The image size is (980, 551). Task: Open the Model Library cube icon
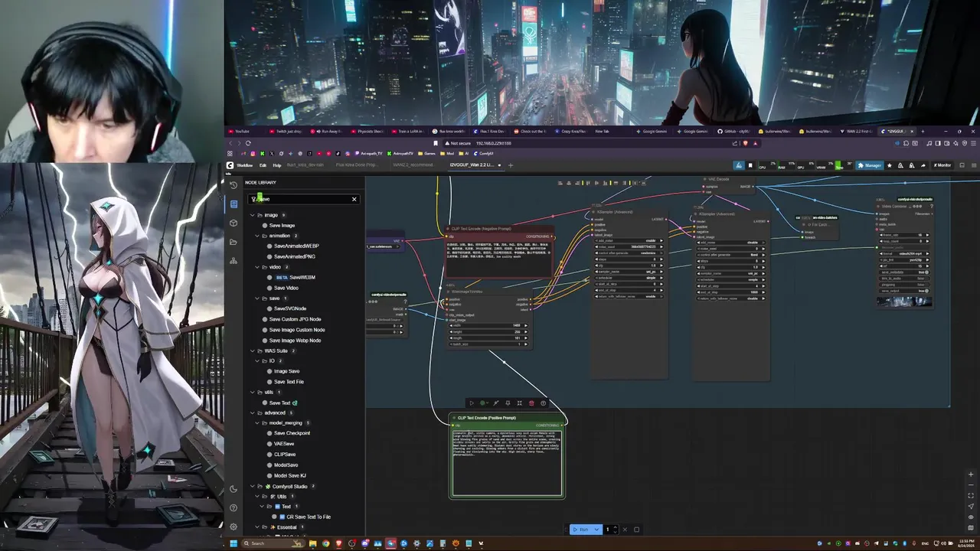click(x=234, y=223)
